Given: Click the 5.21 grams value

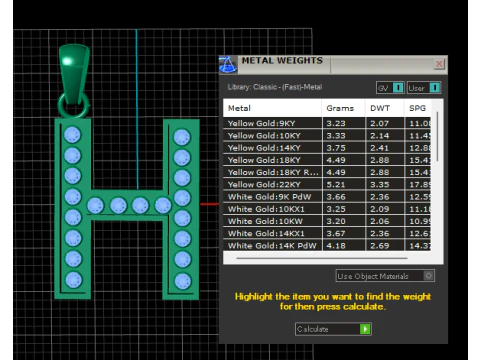Looking at the screenshot, I should click(x=336, y=185).
